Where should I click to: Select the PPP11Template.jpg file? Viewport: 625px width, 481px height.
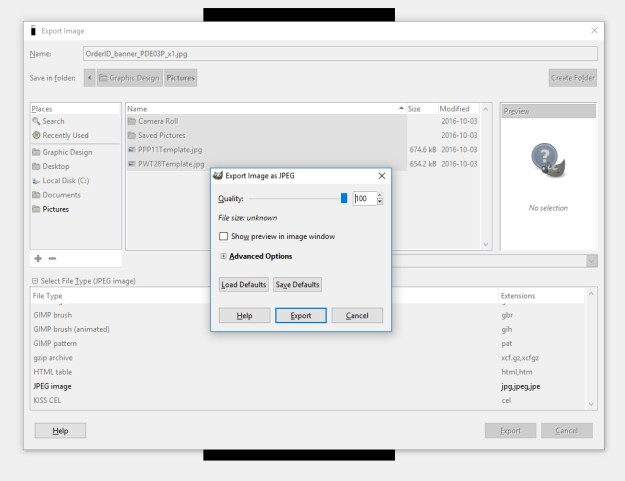point(170,149)
